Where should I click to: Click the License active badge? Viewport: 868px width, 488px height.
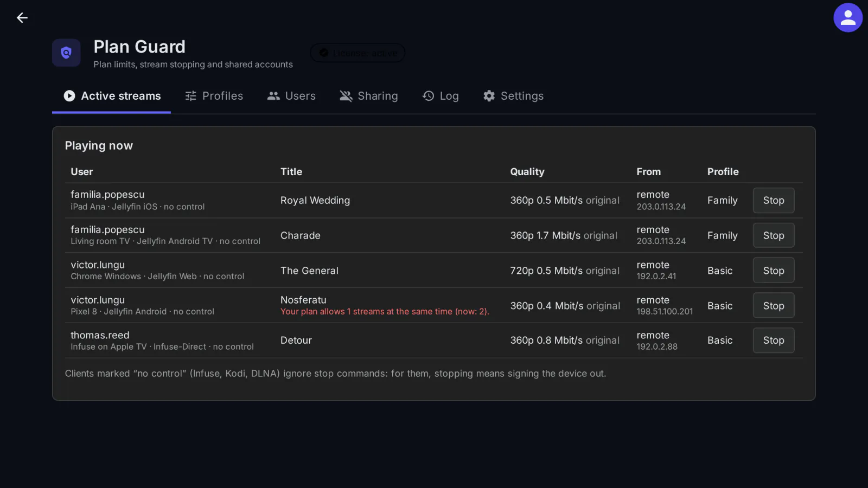358,53
